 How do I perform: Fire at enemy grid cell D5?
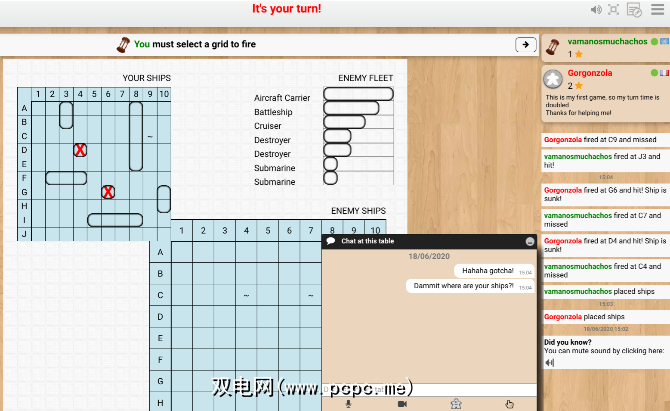pyautogui.click(x=267, y=317)
